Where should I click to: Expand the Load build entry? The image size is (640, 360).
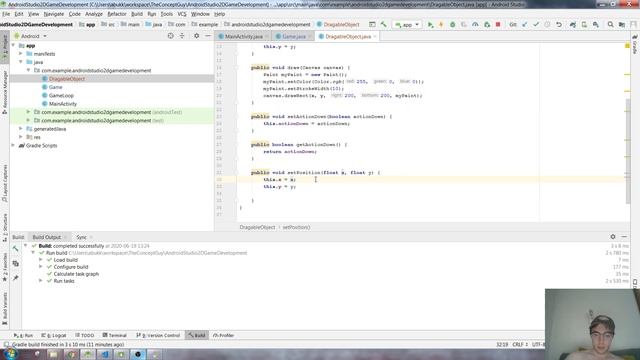click(41, 260)
